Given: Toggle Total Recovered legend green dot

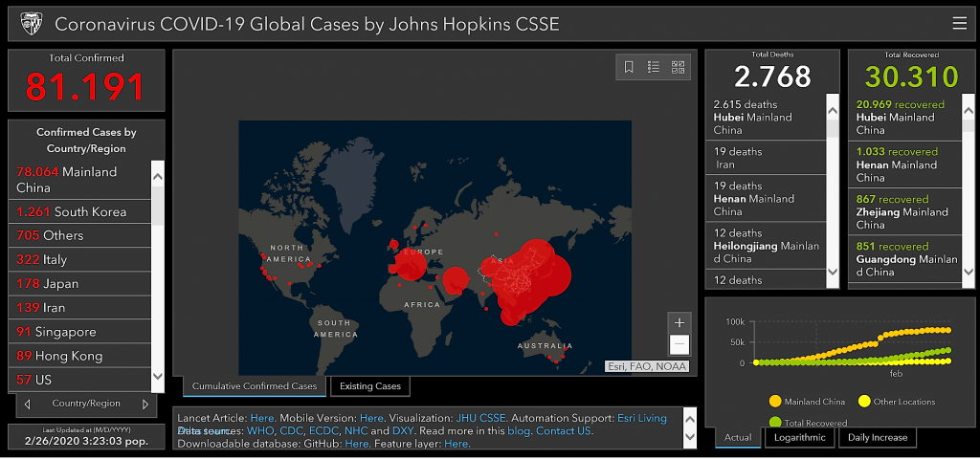Looking at the screenshot, I should (x=775, y=422).
